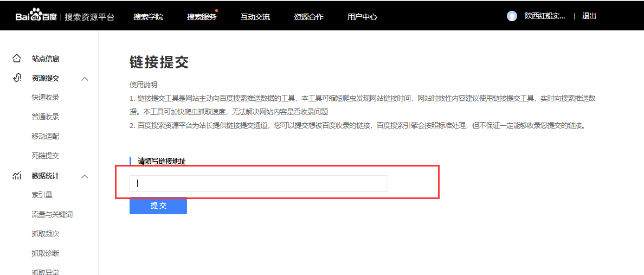Image resolution: width=644 pixels, height=275 pixels.
Task: Select 数据统计 sidebar heading
Action: [46, 176]
